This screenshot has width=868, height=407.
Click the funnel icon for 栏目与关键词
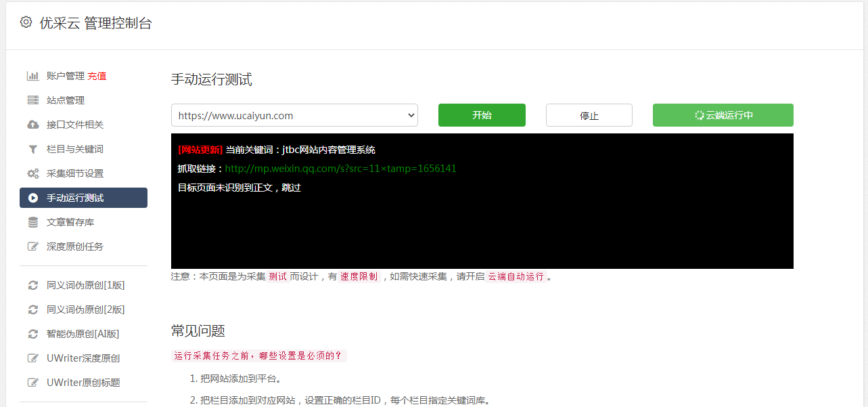pyautogui.click(x=32, y=149)
